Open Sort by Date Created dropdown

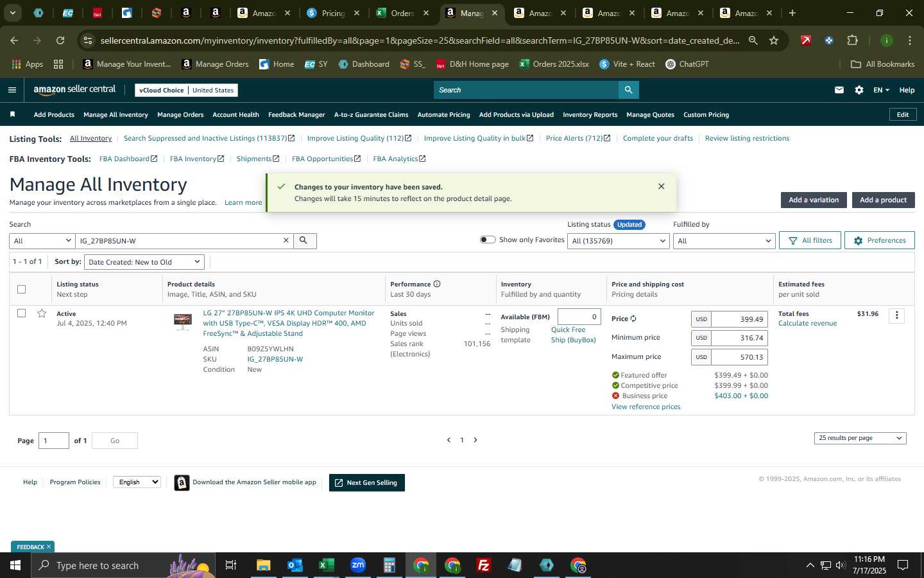point(144,262)
